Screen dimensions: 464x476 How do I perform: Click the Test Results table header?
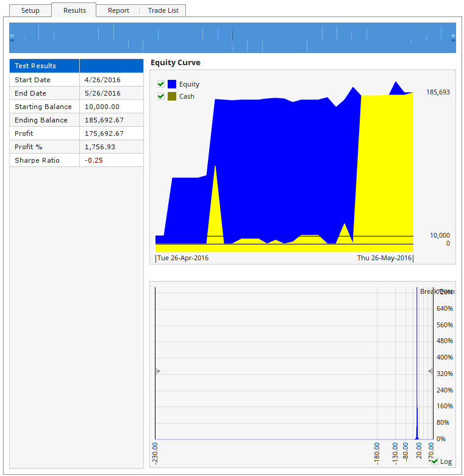(x=45, y=66)
